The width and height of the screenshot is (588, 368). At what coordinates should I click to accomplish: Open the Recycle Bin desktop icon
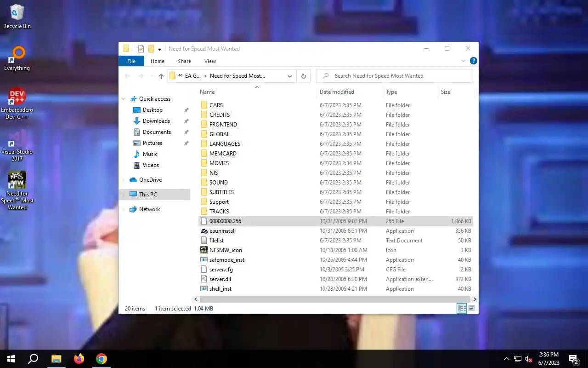pyautogui.click(x=17, y=17)
